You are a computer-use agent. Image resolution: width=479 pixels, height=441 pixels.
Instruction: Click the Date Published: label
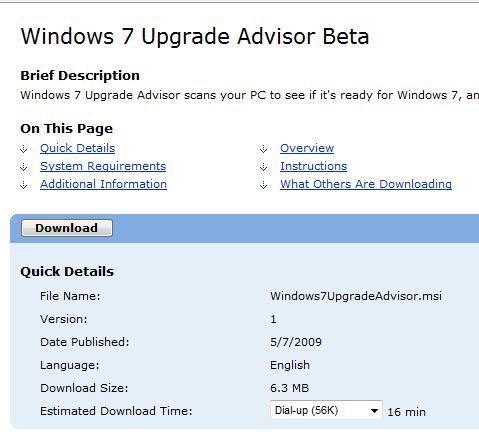85,342
